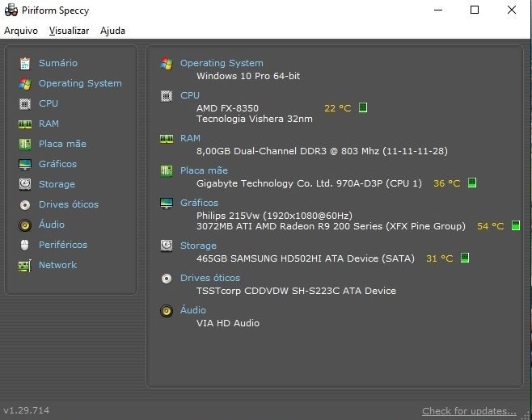This screenshot has width=532, height=420.
Task: Open the Visualizar menu
Action: (69, 31)
